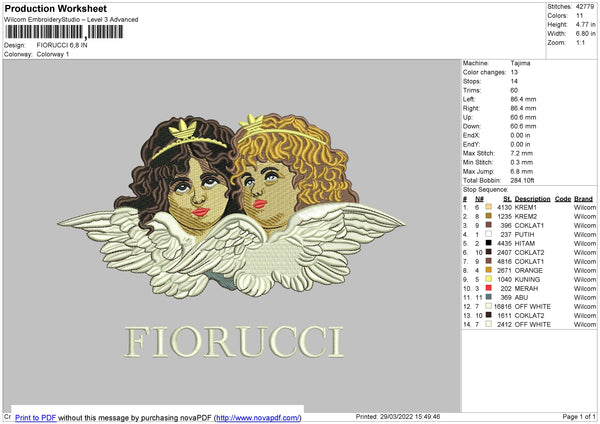Image resolution: width=600 pixels, height=424 pixels.
Task: Open the http://www.novapdf.com/ link
Action: 258,417
